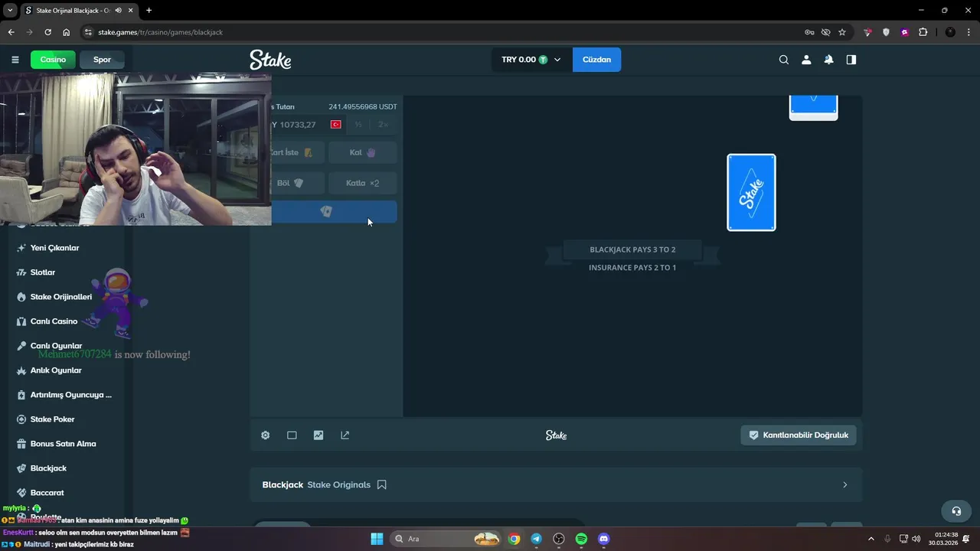Open the shield extension icon
This screenshot has height=551, width=980.
(x=886, y=32)
